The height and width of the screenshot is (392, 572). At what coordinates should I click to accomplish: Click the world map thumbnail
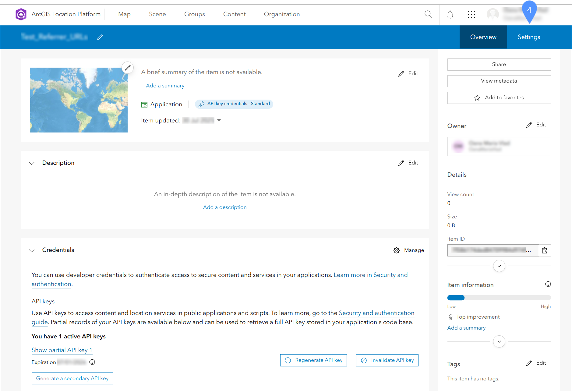pyautogui.click(x=79, y=100)
